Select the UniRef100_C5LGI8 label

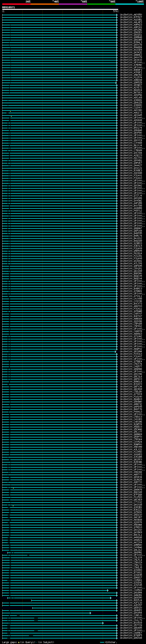pyautogui.click(x=131, y=557)
